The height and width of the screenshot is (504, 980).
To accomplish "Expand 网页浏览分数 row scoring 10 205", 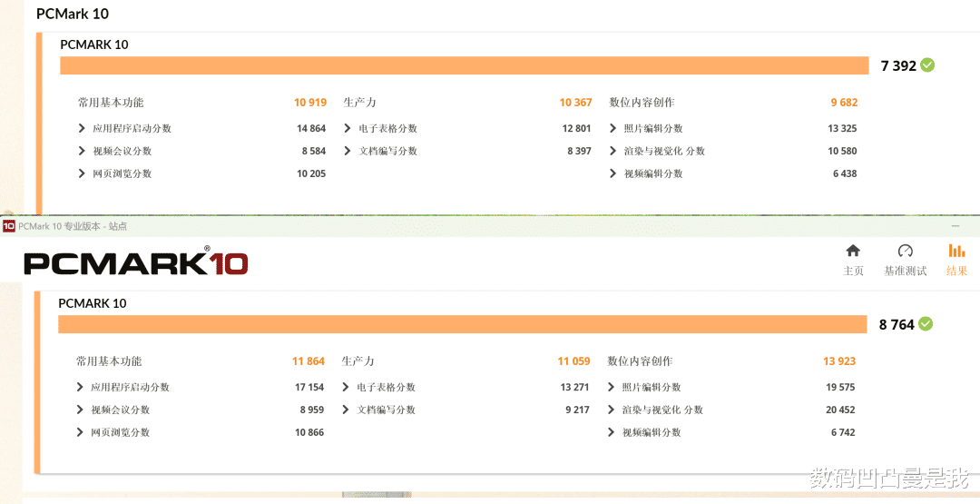I will [82, 173].
